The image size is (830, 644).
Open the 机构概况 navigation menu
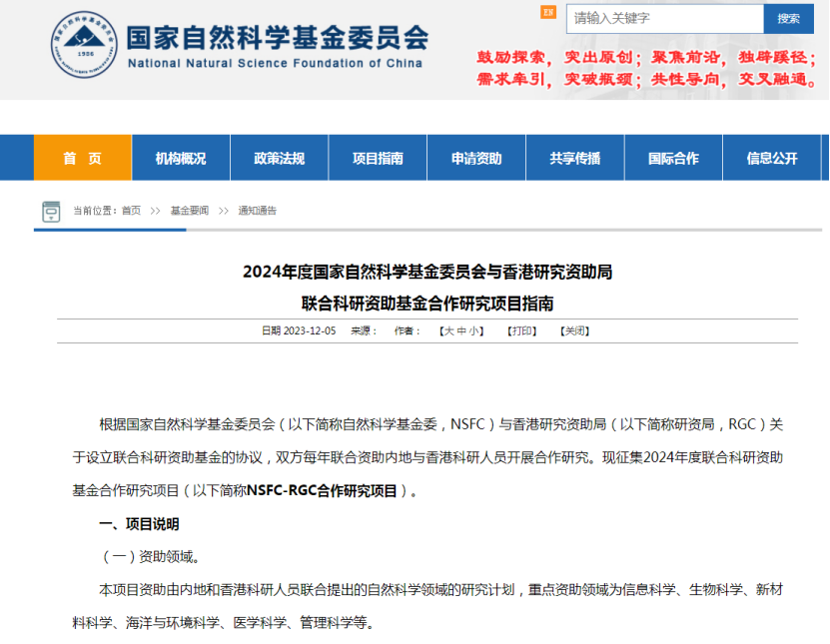click(x=181, y=158)
